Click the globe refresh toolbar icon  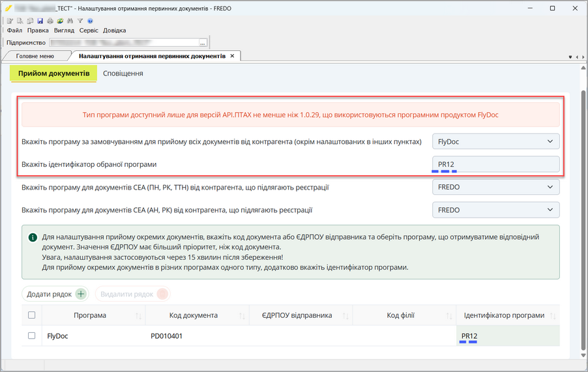60,21
